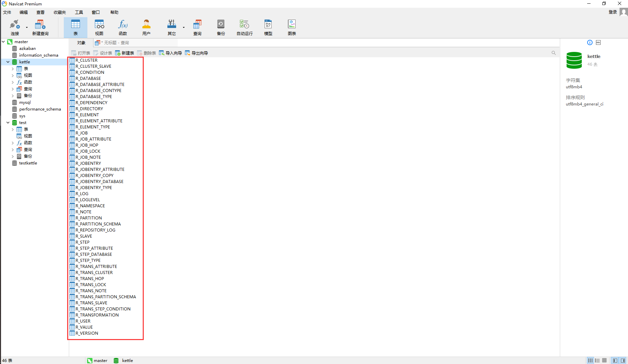Select the testkettle database

click(28, 163)
